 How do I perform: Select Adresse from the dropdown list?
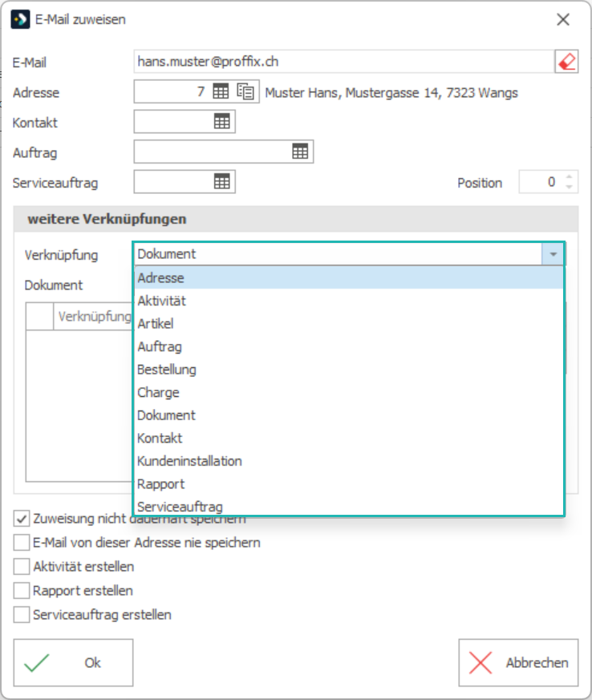(349, 277)
